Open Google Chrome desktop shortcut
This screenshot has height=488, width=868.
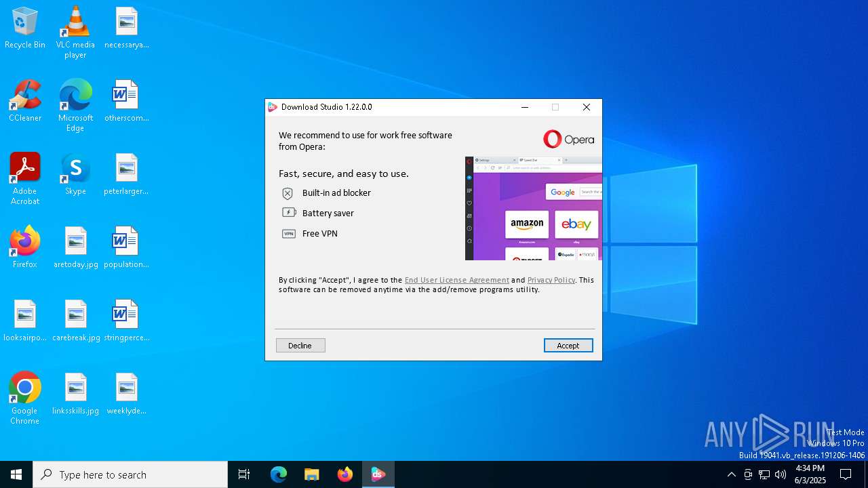click(x=25, y=399)
